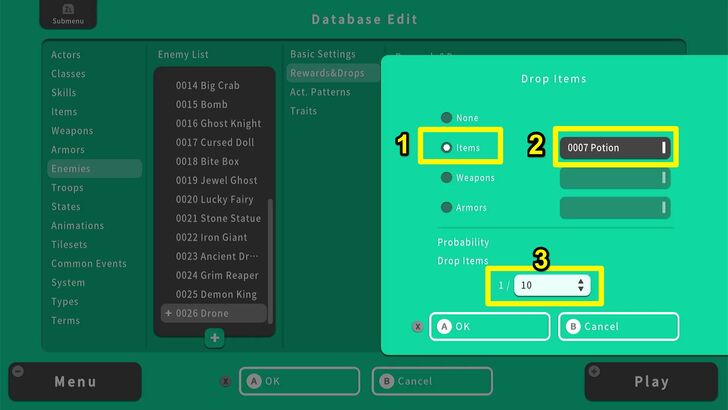728x410 pixels.
Task: Open the Items database category
Action: tap(64, 111)
